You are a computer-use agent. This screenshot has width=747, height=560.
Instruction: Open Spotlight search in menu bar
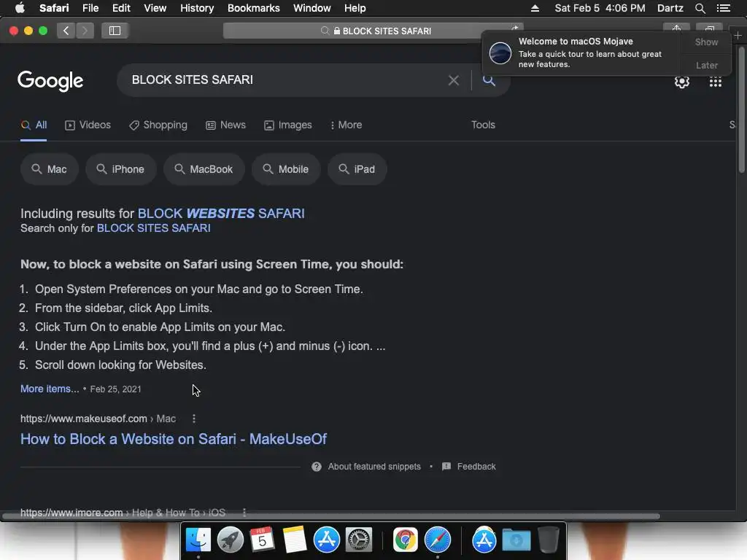coord(700,8)
